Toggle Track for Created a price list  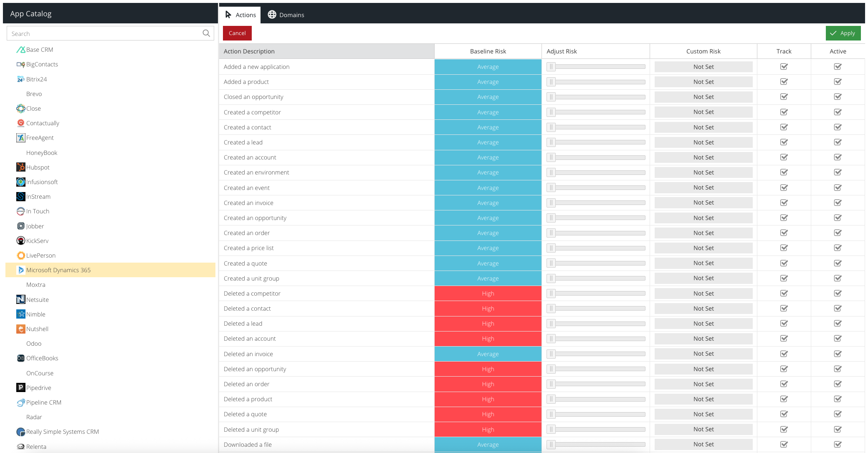pos(784,248)
